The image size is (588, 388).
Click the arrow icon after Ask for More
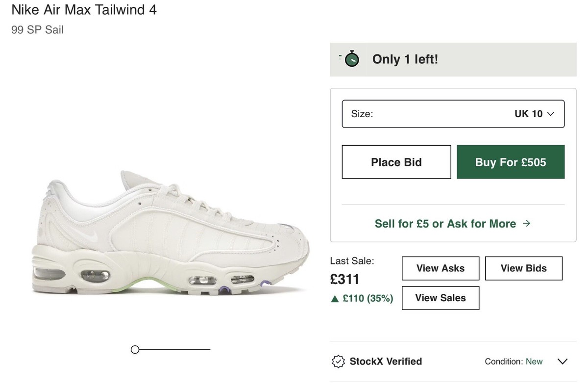pos(527,223)
